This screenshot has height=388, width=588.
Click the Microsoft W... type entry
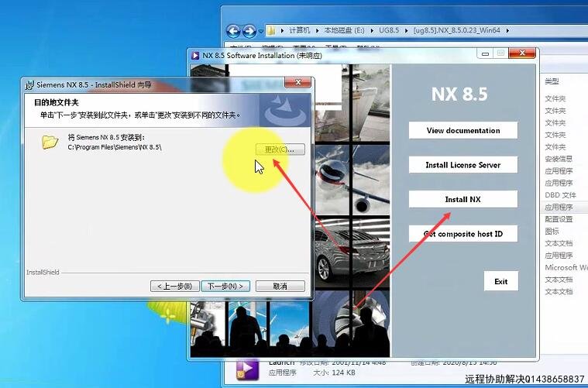coord(566,267)
